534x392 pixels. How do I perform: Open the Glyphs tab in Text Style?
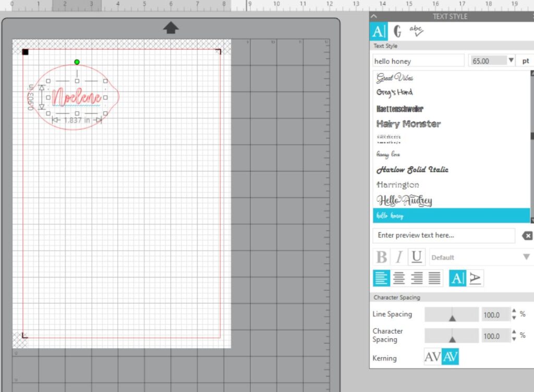click(x=397, y=32)
